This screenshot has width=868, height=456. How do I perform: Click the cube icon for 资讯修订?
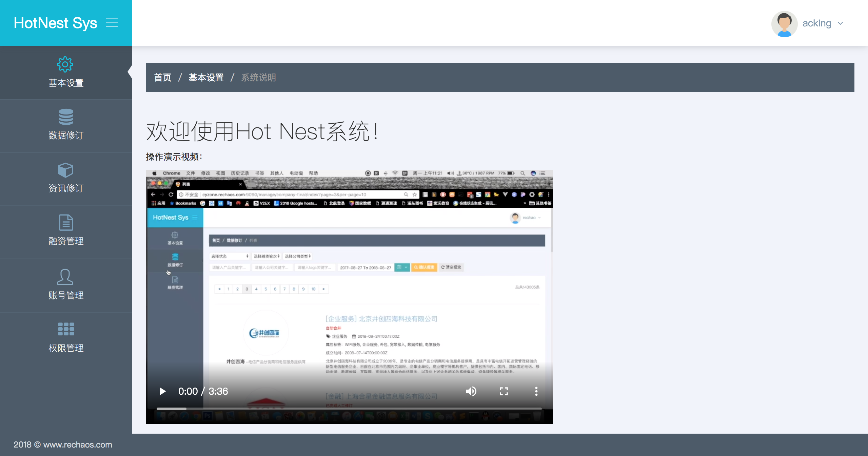pyautogui.click(x=65, y=170)
